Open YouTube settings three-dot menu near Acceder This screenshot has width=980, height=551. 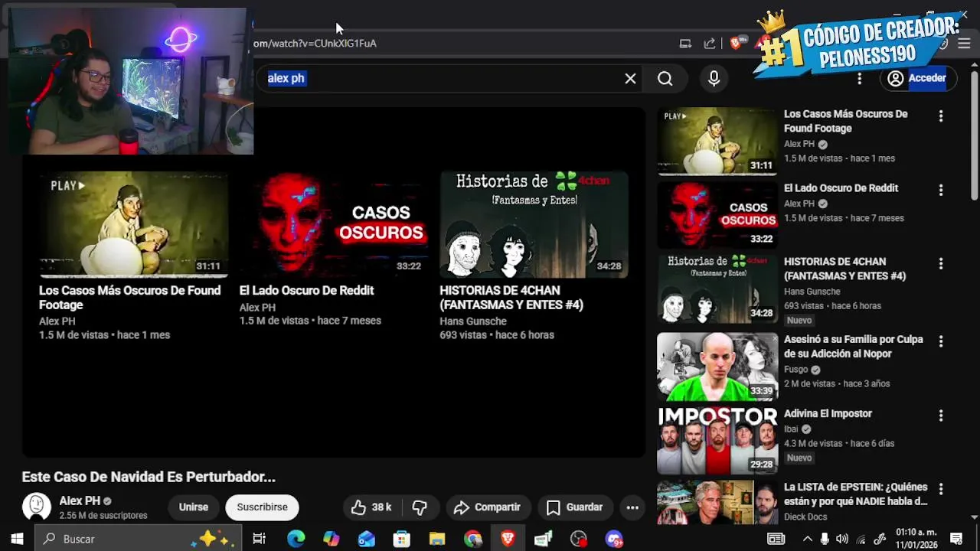pyautogui.click(x=859, y=78)
